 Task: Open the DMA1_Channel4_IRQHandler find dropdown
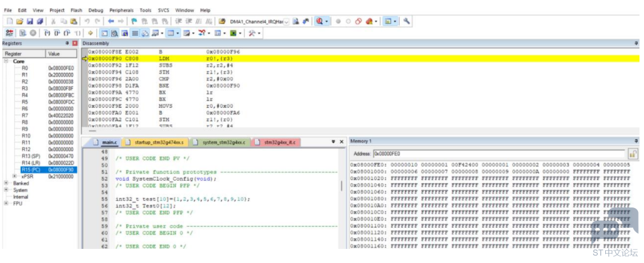pyautogui.click(x=287, y=21)
